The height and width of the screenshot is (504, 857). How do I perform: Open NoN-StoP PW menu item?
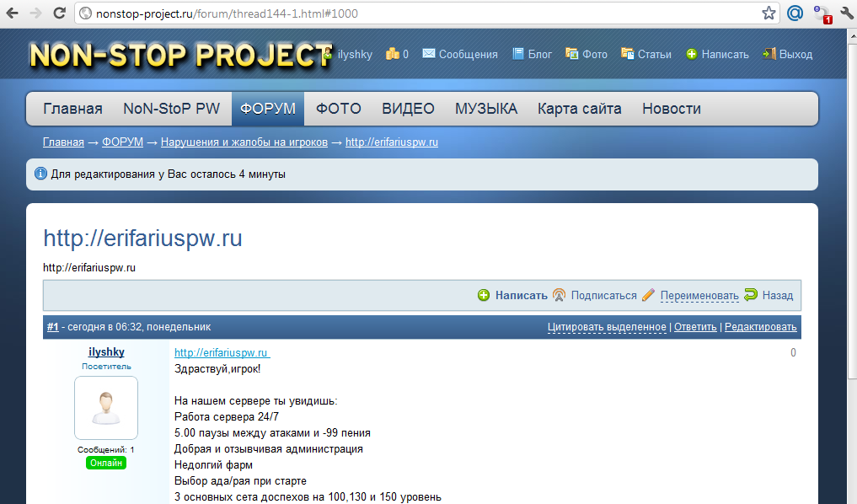[172, 109]
